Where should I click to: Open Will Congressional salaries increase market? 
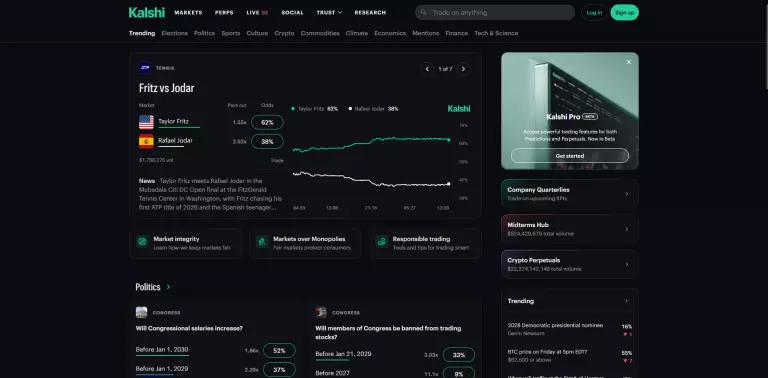189,329
